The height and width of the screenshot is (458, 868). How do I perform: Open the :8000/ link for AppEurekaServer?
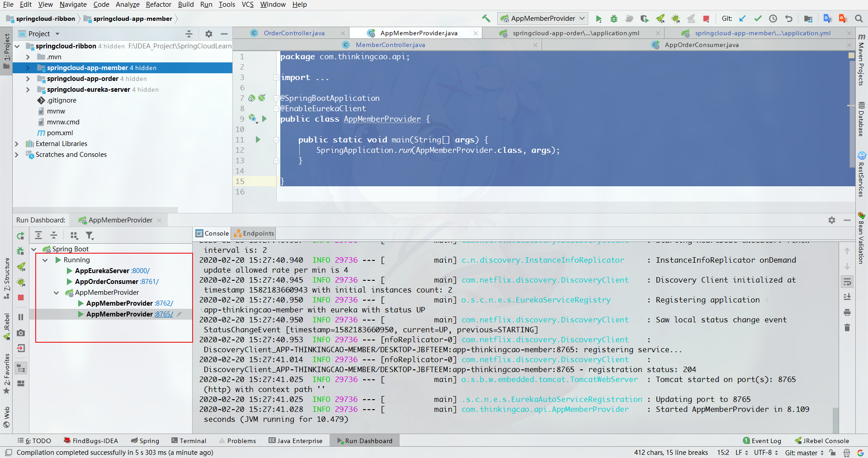tap(141, 271)
